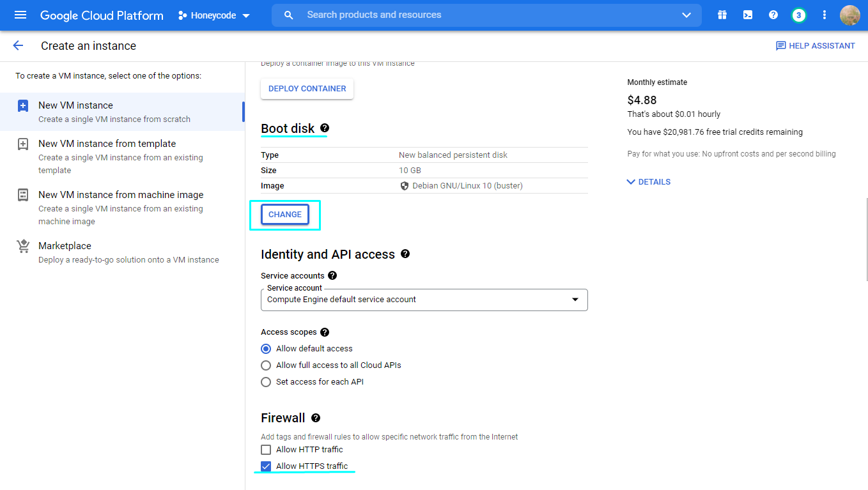Click the '10 GB' size value
Image resolution: width=868 pixels, height=490 pixels.
[410, 171]
